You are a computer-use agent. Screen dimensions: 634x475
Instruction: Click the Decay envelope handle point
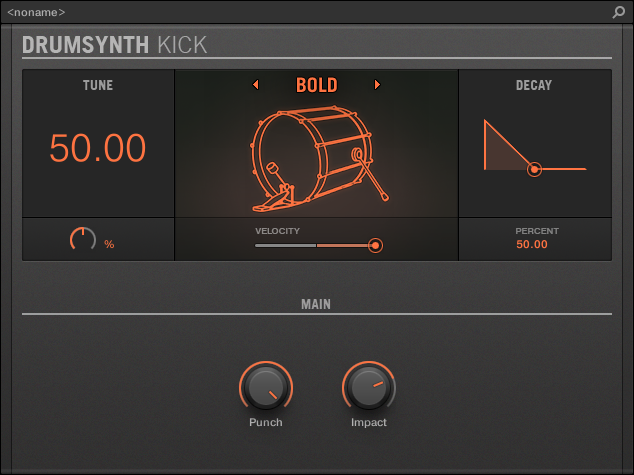535,170
